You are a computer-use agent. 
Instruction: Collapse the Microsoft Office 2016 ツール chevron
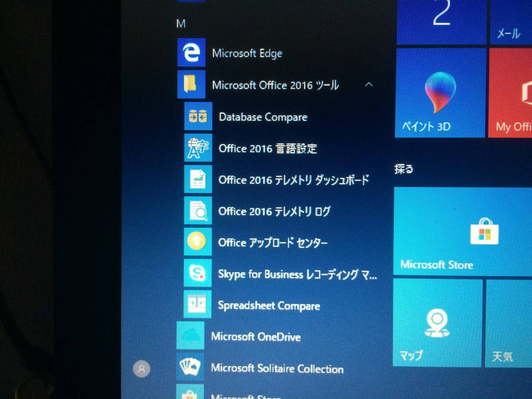(368, 84)
